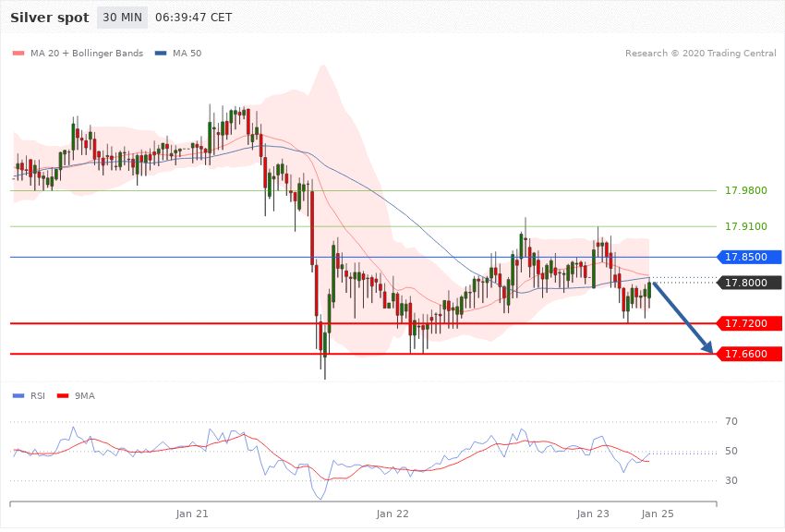
Task: Toggle the RSI legend entry
Action: point(37,395)
